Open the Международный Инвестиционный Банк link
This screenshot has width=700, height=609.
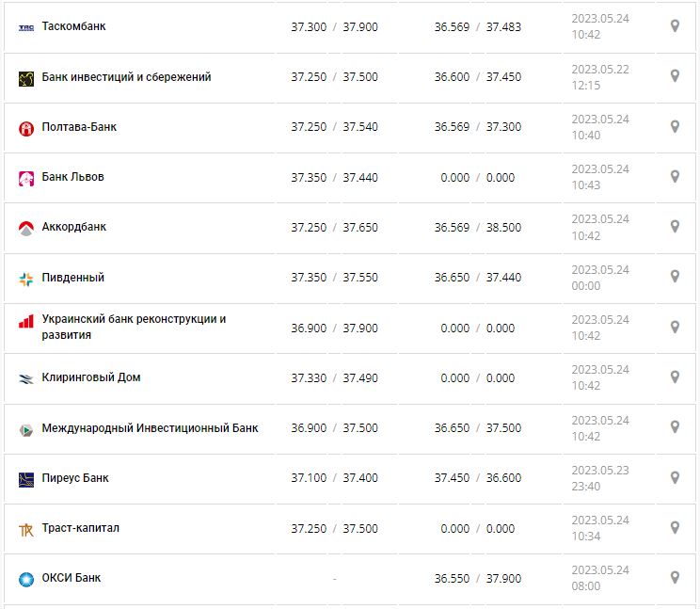coord(150,427)
